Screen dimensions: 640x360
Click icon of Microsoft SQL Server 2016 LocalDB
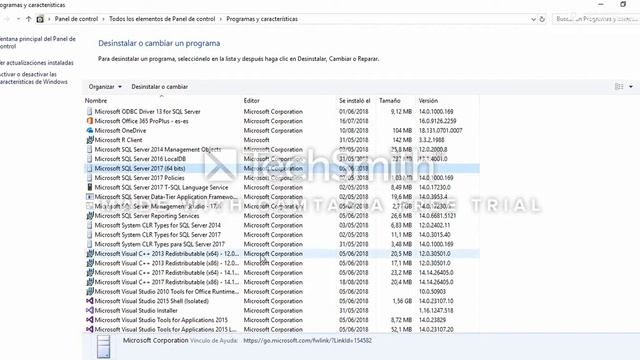point(89,158)
